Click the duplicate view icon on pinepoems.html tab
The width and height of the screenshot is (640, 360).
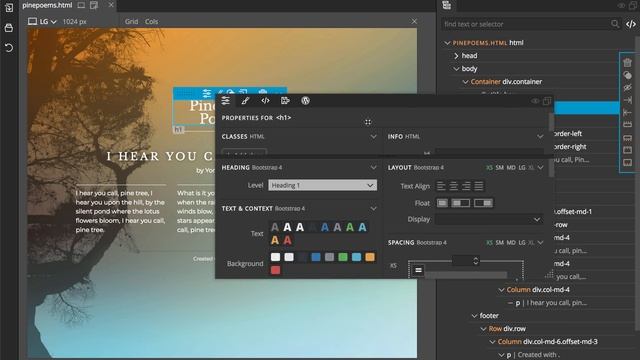point(94,5)
